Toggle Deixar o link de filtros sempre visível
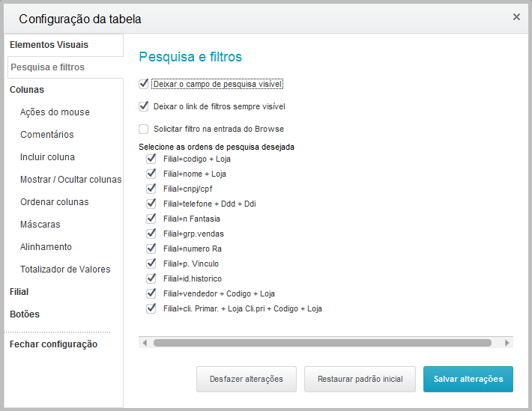This screenshot has width=532, height=411. (x=144, y=106)
